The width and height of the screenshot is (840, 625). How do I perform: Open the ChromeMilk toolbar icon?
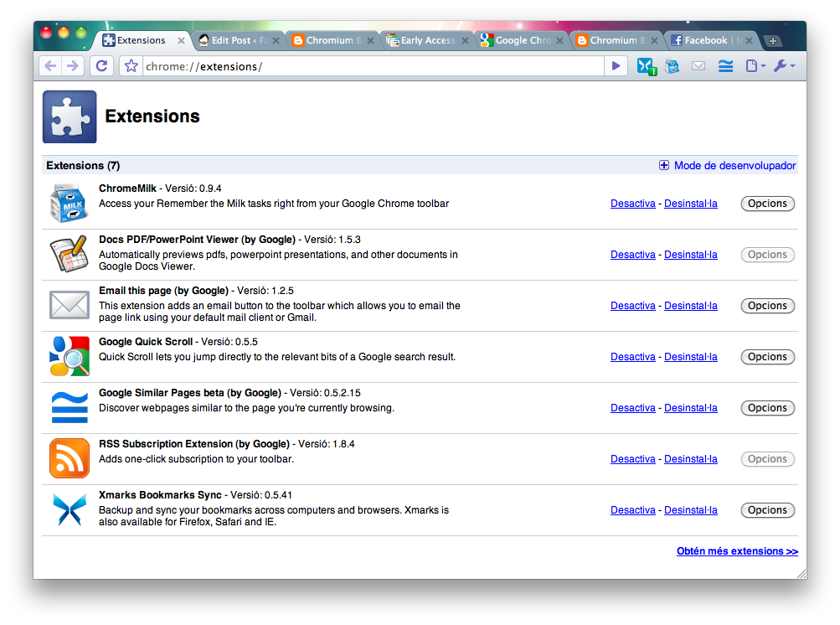click(672, 66)
